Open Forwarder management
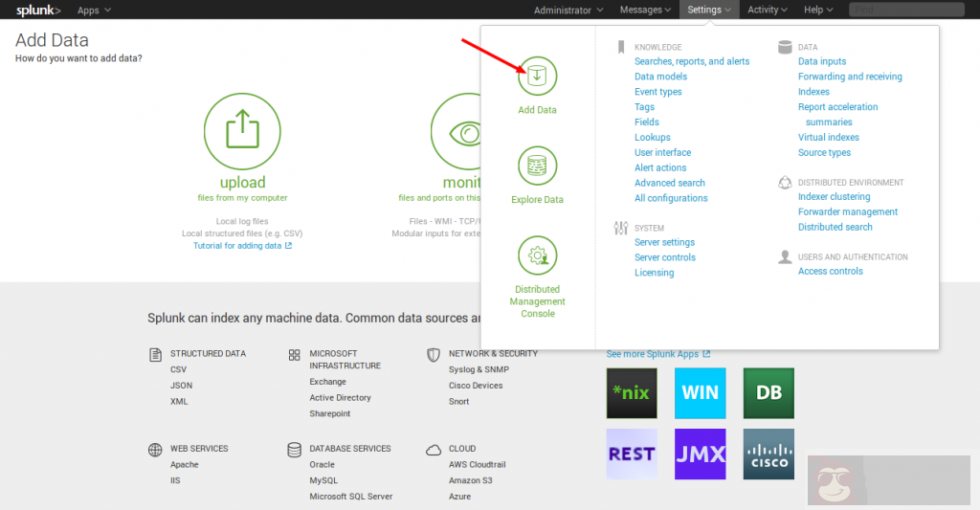Image resolution: width=980 pixels, height=510 pixels. click(848, 211)
